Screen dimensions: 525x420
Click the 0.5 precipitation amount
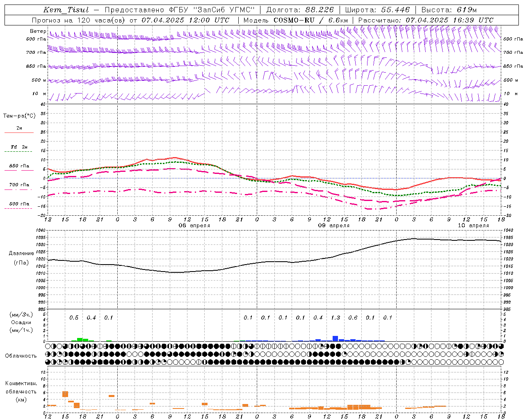click(x=74, y=317)
